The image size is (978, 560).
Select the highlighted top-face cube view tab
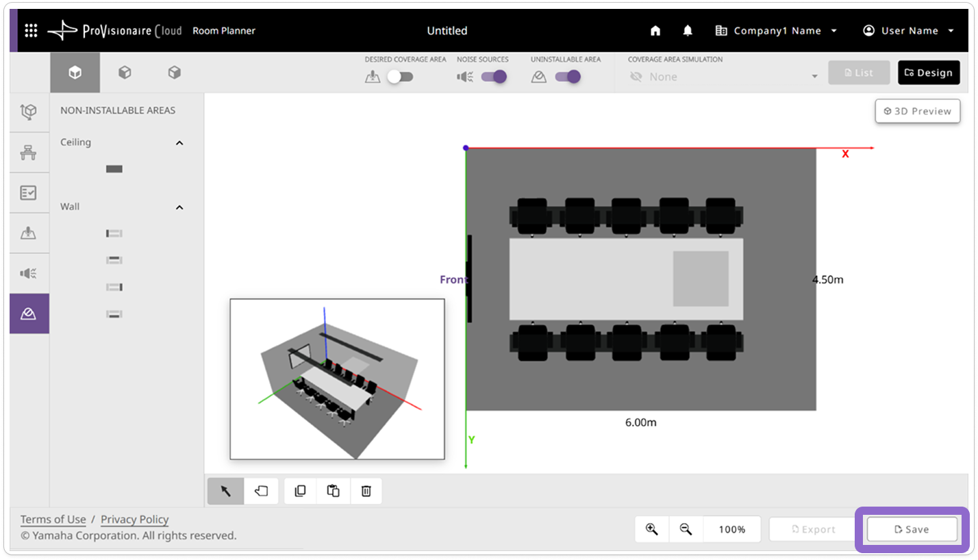tap(75, 73)
